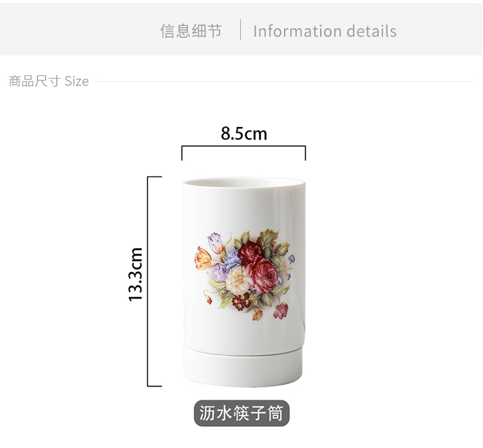Click the 信息细节 heading text
This screenshot has height=448, width=483.
pos(191,31)
